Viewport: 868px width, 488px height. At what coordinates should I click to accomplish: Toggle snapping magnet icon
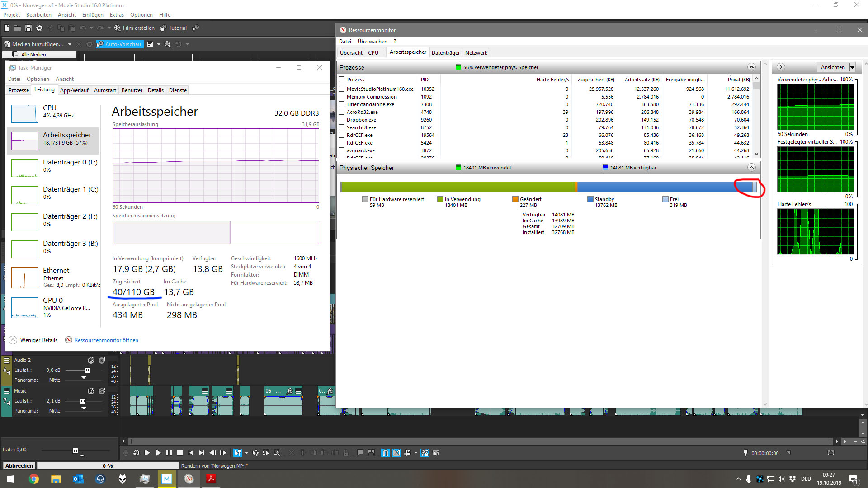tap(385, 453)
